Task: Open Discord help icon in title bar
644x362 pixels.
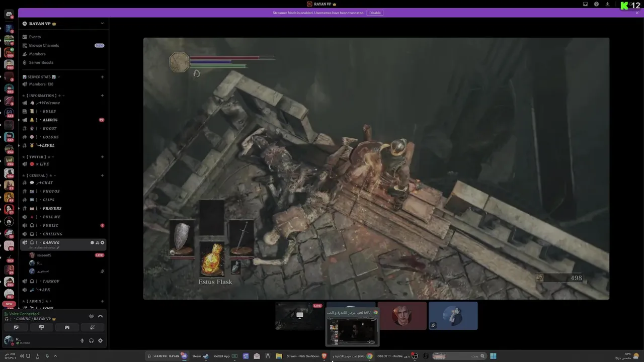Action: 596,4
